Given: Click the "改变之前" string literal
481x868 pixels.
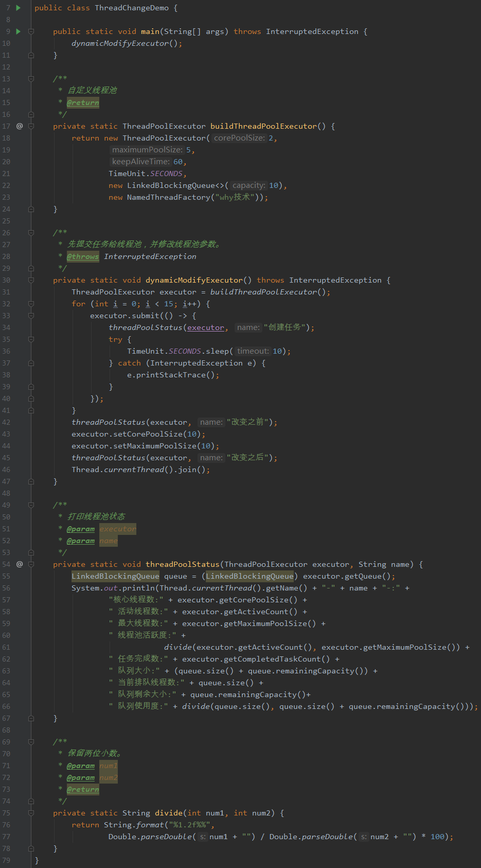Looking at the screenshot, I should click(248, 422).
